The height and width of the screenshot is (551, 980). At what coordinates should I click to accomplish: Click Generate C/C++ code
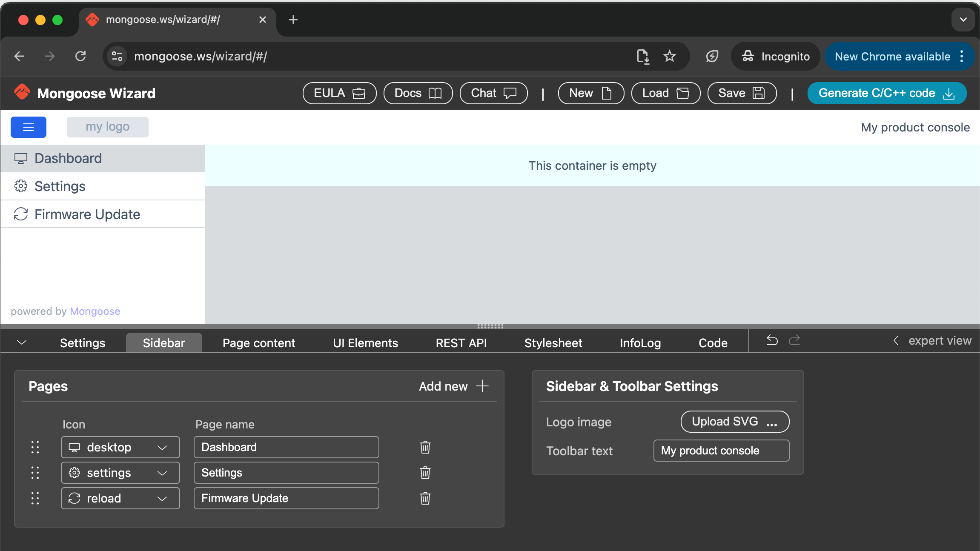[886, 93]
